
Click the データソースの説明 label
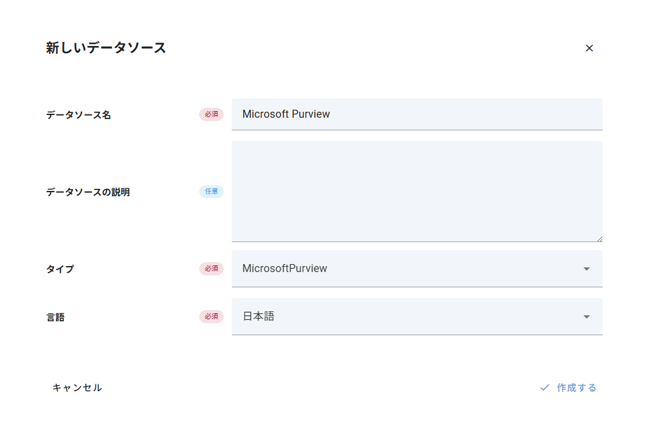88,192
